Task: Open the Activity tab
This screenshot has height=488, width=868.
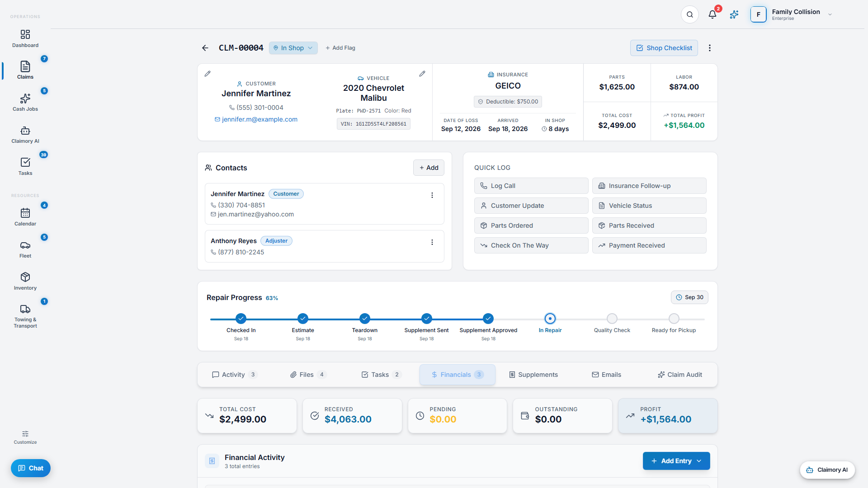Action: 234,375
